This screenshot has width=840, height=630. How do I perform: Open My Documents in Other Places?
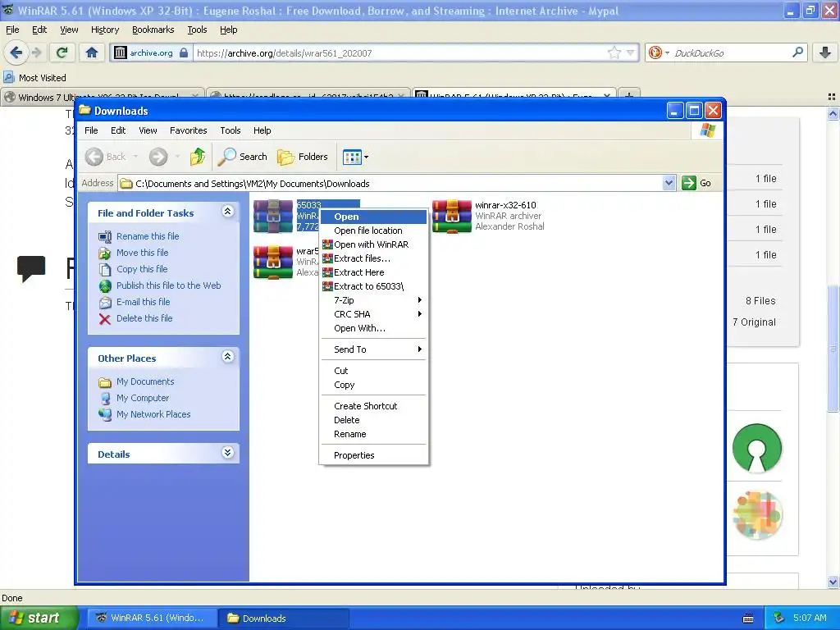145,381
